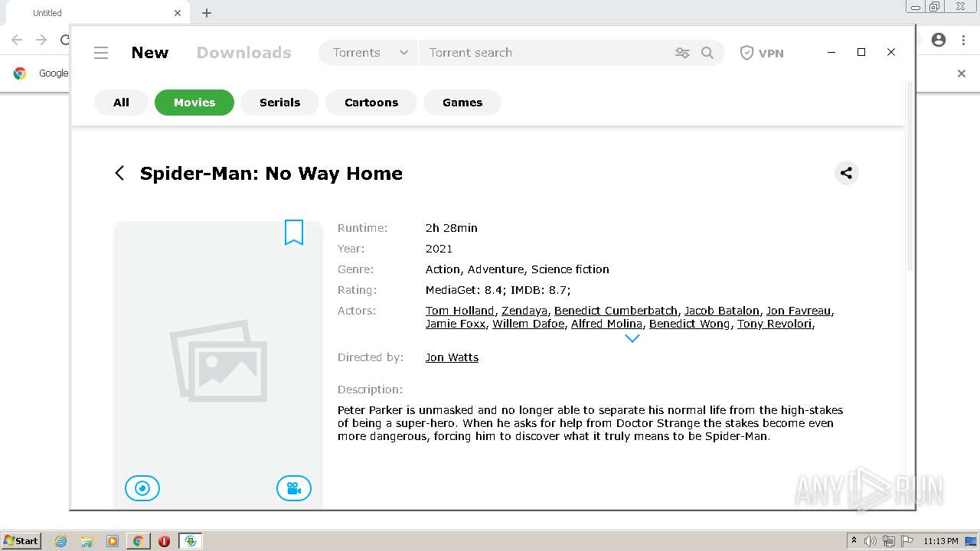Open actor Tom Holland
Viewport: 980px width, 551px height.
pos(460,311)
